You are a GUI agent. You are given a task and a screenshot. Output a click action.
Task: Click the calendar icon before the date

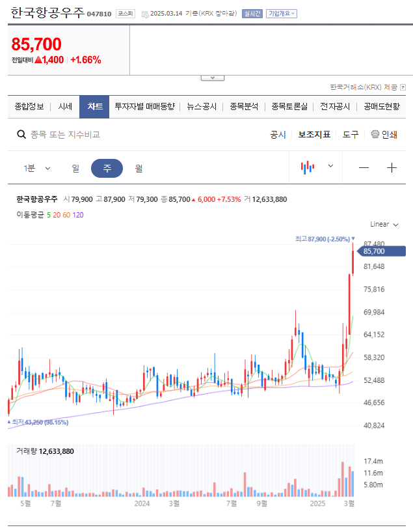click(145, 14)
